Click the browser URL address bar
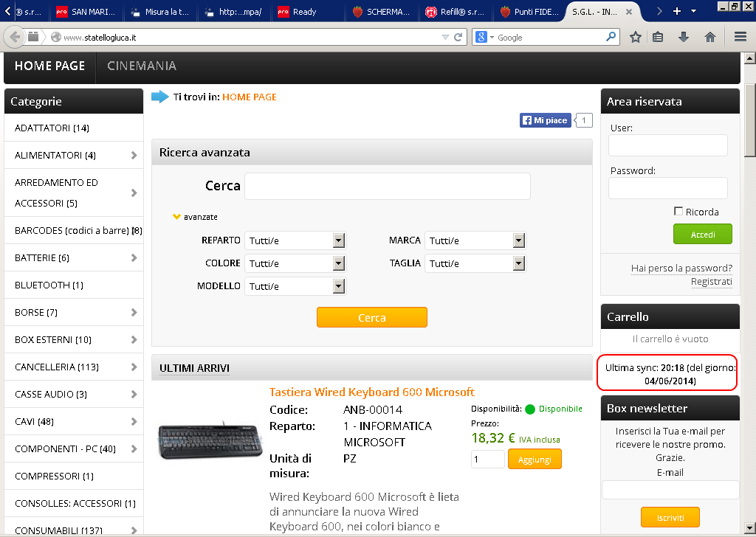The width and height of the screenshot is (756, 537). 251,37
